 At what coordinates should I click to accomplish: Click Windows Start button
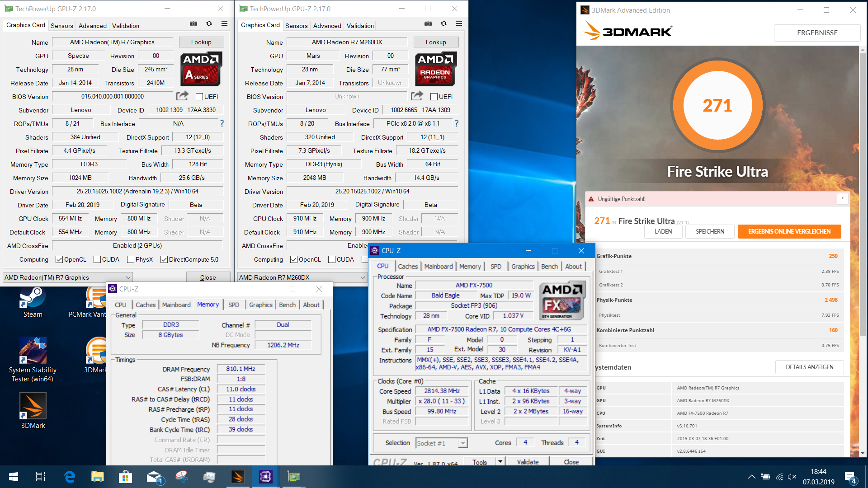click(14, 477)
